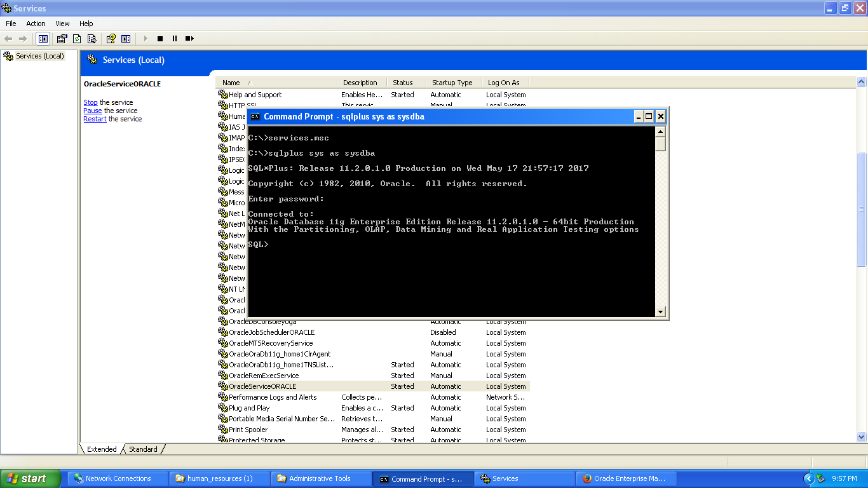The height and width of the screenshot is (488, 868).
Task: Maximize the Command Prompt window
Action: click(x=649, y=116)
